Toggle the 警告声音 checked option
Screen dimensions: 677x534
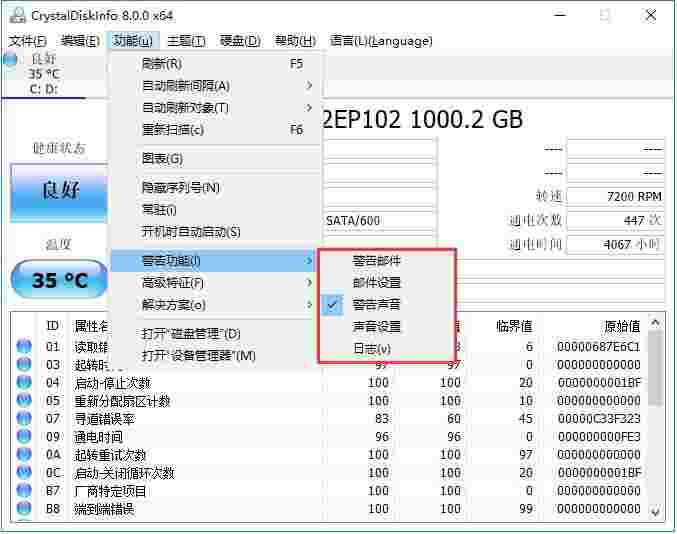(x=387, y=305)
